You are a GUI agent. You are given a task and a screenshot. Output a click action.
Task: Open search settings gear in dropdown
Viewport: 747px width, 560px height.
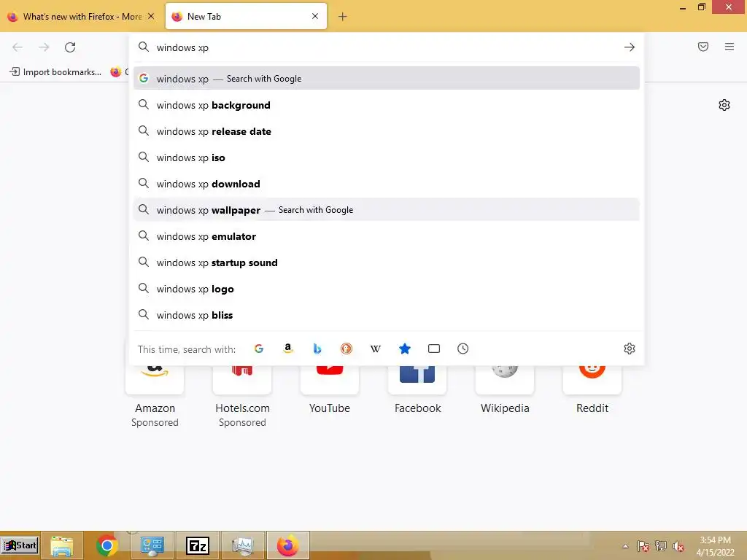[x=630, y=349]
